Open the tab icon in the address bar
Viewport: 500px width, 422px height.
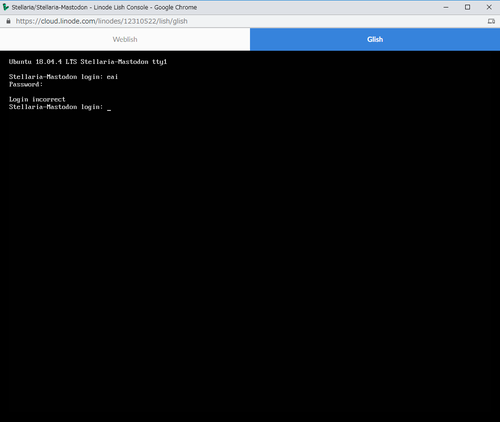(491, 21)
